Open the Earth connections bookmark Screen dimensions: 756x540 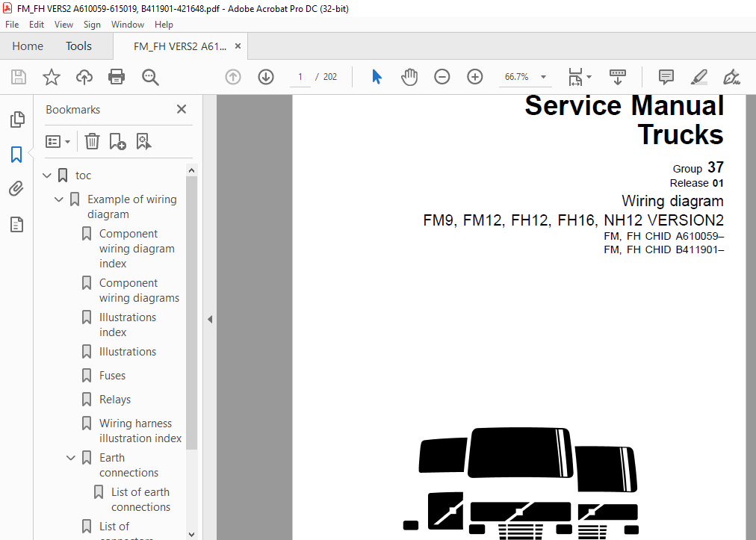click(128, 465)
